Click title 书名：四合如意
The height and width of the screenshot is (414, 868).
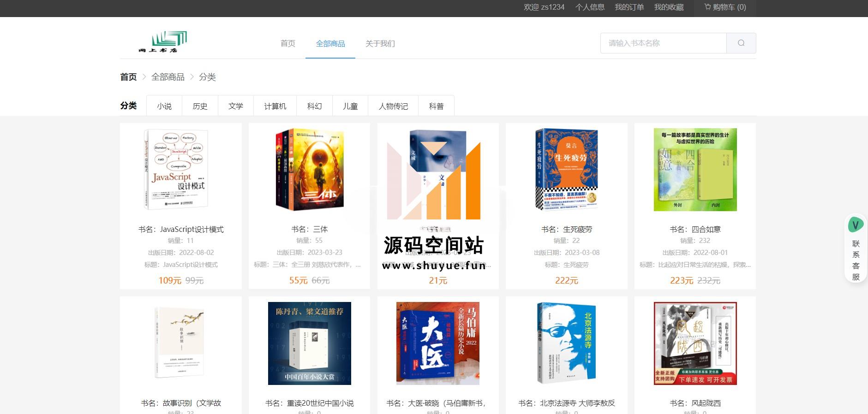click(x=695, y=229)
